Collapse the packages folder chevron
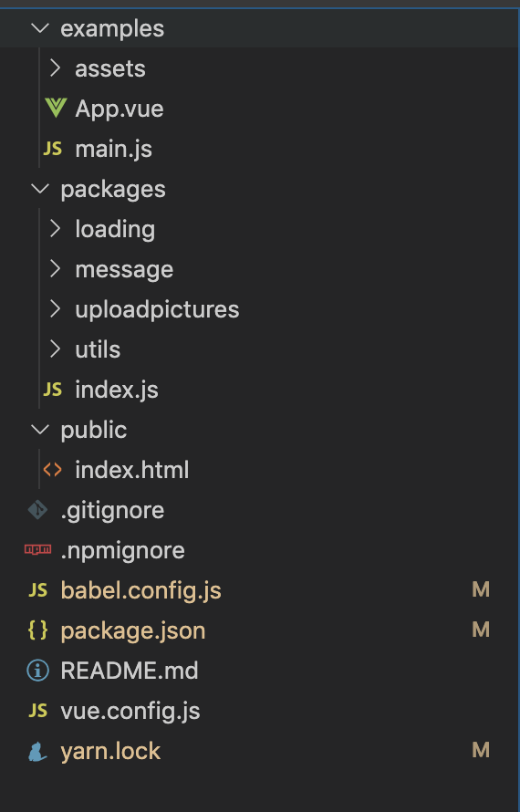Image resolution: width=520 pixels, height=812 pixels. pos(40,189)
